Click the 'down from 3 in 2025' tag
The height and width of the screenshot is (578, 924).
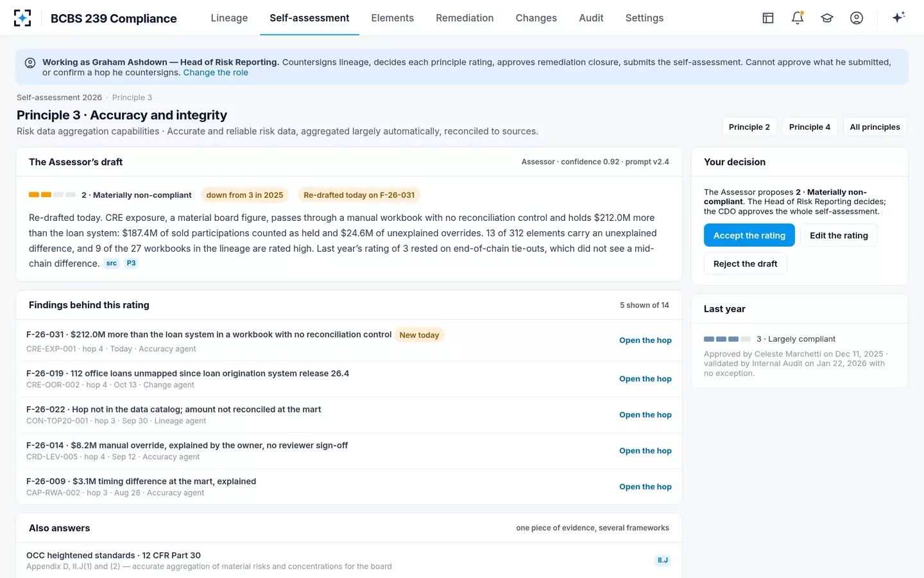tap(244, 195)
